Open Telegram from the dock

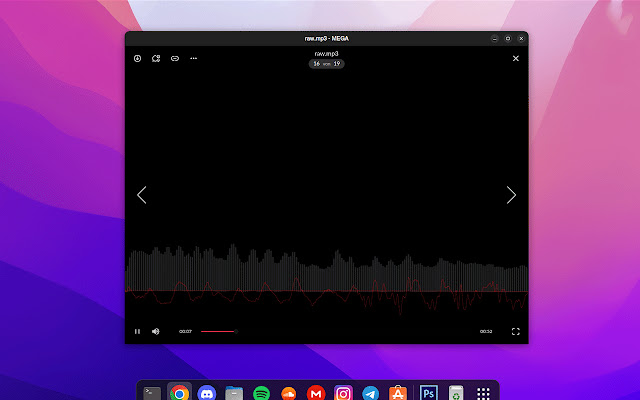pos(371,393)
